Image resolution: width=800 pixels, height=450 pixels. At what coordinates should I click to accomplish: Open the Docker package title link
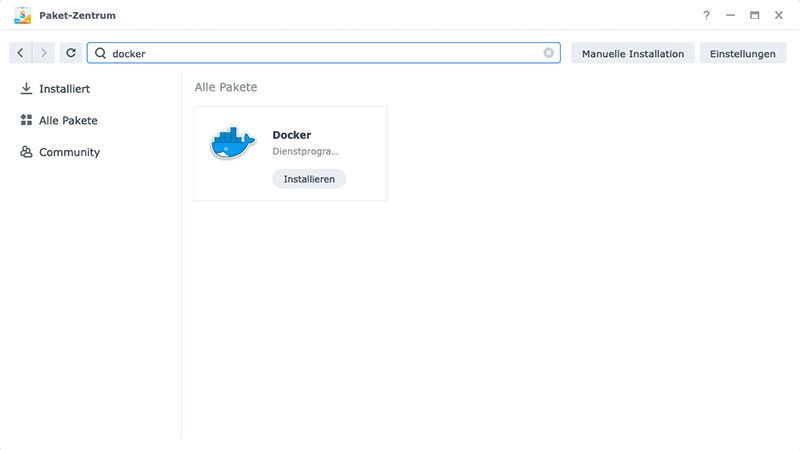[292, 135]
